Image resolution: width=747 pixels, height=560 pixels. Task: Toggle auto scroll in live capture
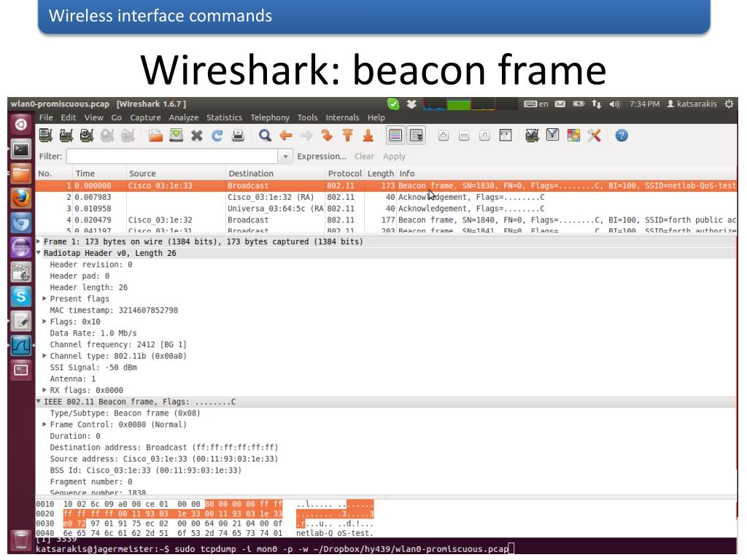point(416,136)
